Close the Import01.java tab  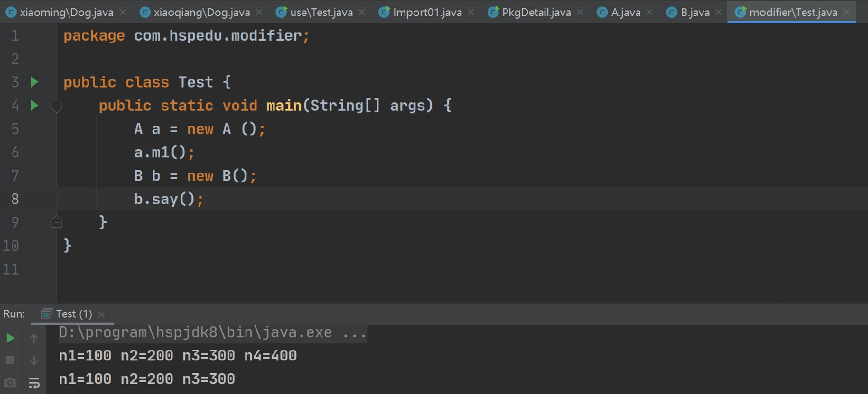(471, 12)
